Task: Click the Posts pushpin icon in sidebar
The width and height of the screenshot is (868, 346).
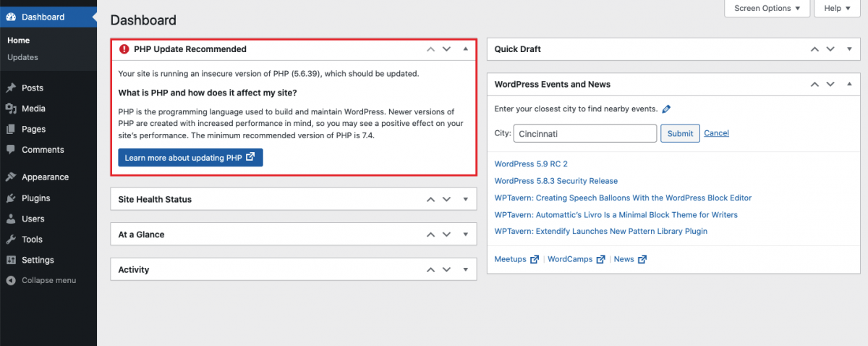Action: [x=11, y=88]
